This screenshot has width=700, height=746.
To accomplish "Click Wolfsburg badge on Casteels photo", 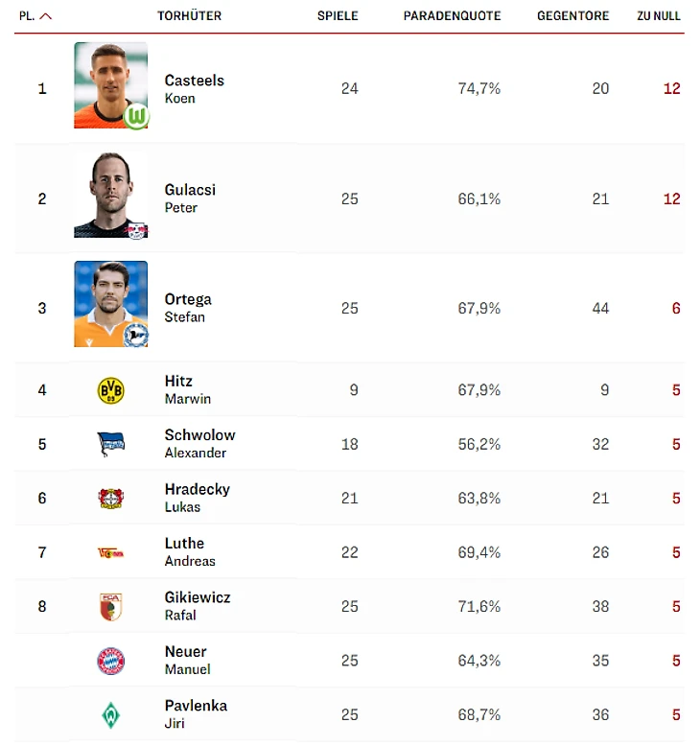I will pyautogui.click(x=137, y=117).
